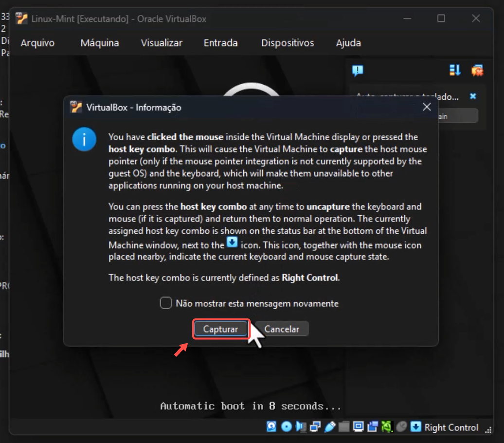
Task: Click the status bar resize grip
Action: [488, 429]
